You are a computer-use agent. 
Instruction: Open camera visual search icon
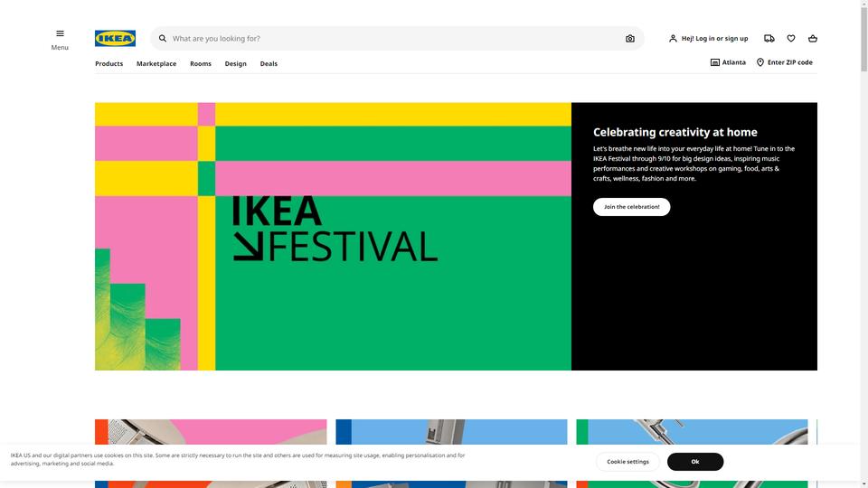pyautogui.click(x=630, y=39)
